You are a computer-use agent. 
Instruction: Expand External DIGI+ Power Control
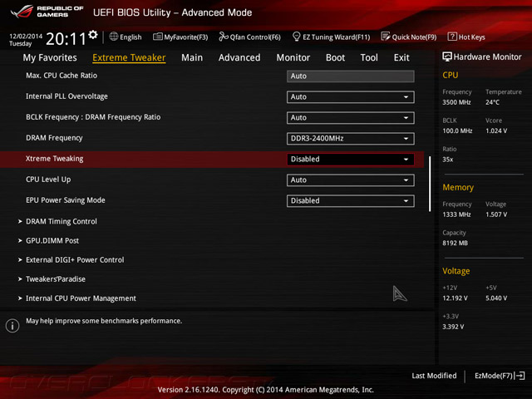(x=75, y=260)
